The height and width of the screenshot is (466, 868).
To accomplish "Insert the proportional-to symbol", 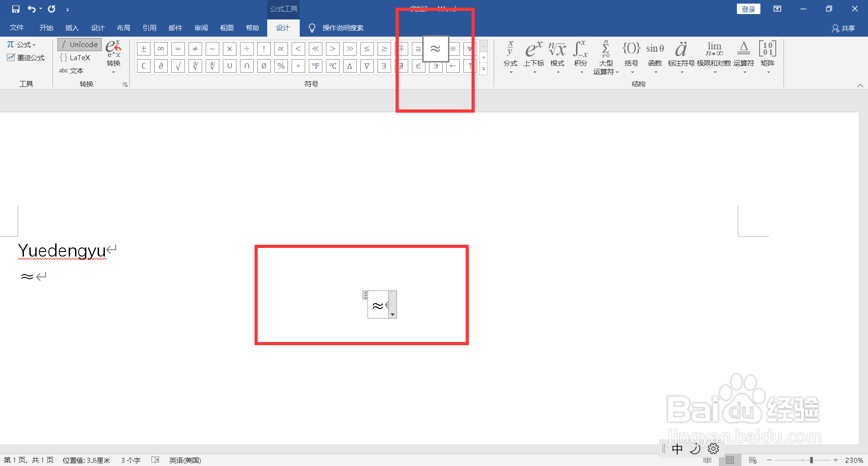I will (x=281, y=49).
